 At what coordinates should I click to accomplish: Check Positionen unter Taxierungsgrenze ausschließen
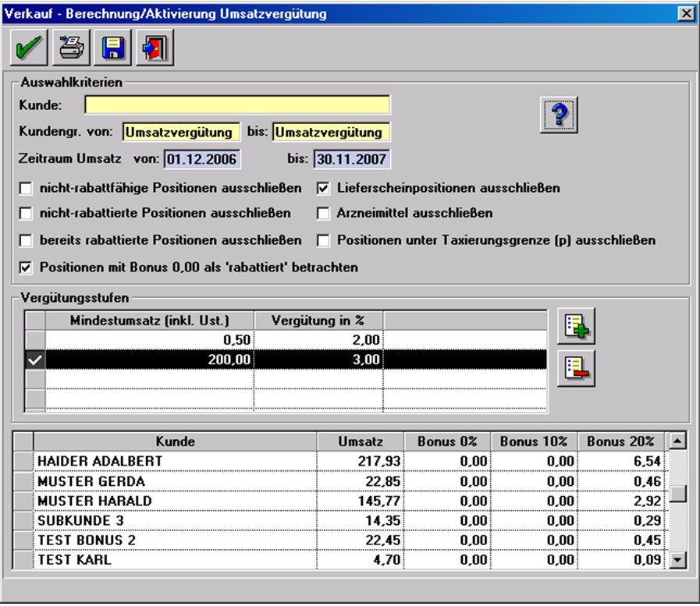pyautogui.click(x=324, y=240)
